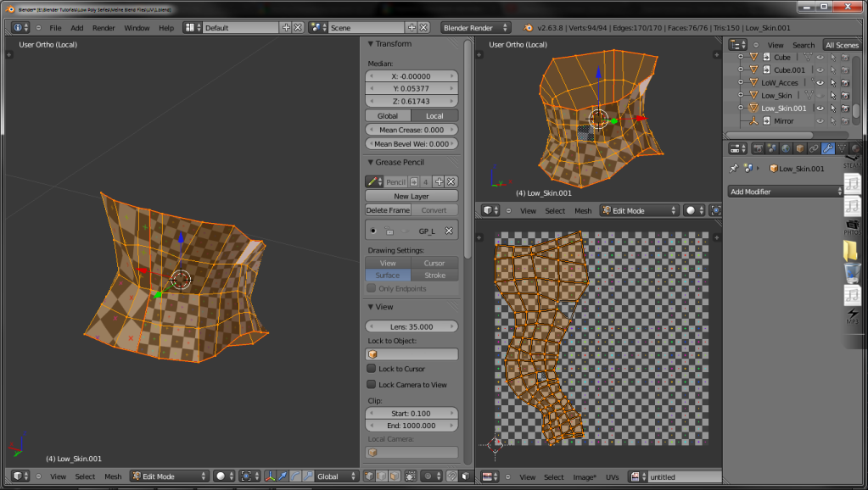Enable Lock to Cursor checkbox

372,368
